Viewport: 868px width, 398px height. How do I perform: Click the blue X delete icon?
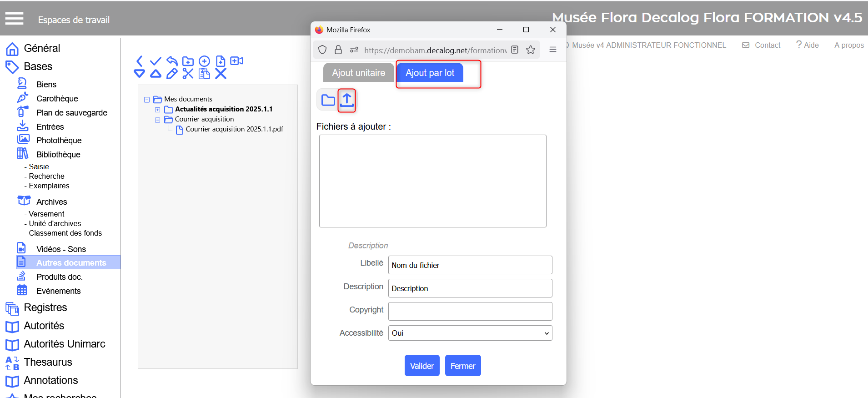pyautogui.click(x=221, y=74)
